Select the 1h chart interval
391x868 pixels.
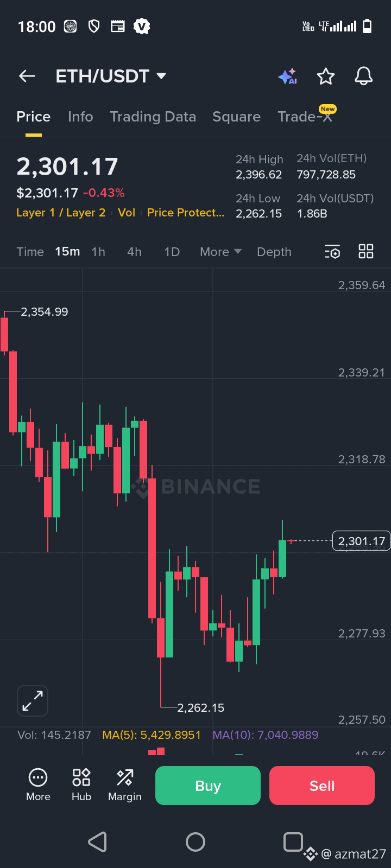point(98,252)
